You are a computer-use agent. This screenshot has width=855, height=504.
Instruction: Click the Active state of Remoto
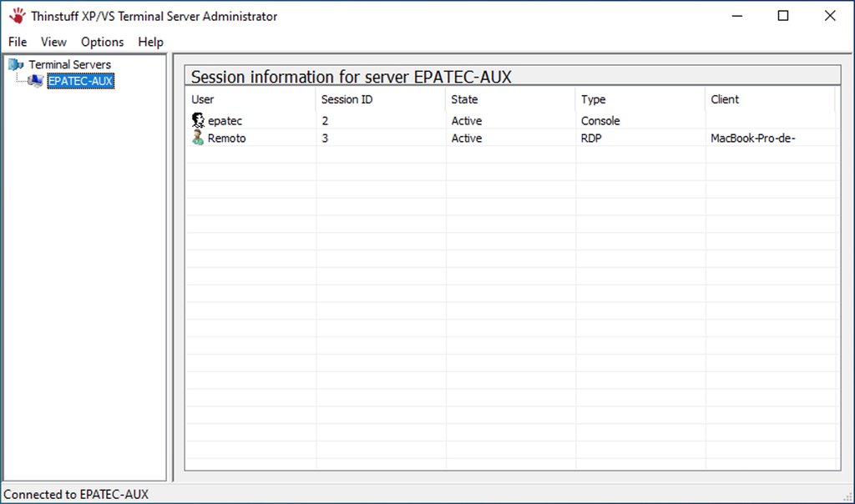pyautogui.click(x=466, y=139)
